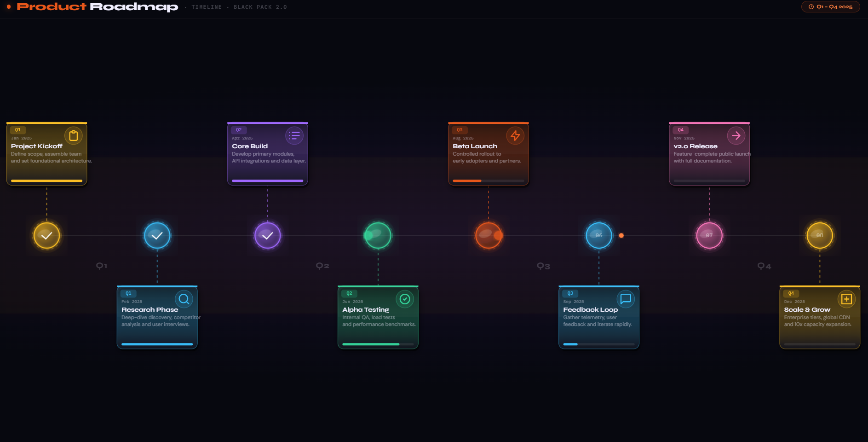The image size is (868, 442).
Task: Click the clipboard icon on Project Kickoff card
Action: (73, 135)
